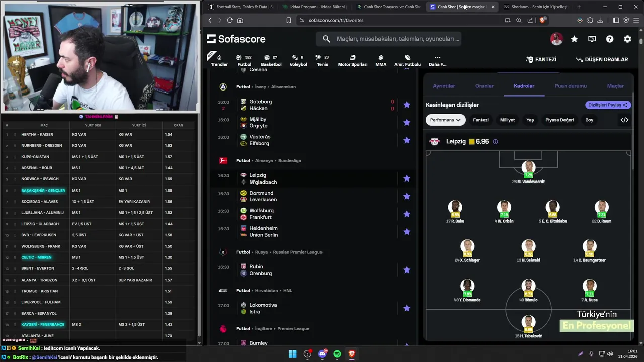The width and height of the screenshot is (644, 362).
Task: Expand the Performans dropdown
Action: click(445, 120)
